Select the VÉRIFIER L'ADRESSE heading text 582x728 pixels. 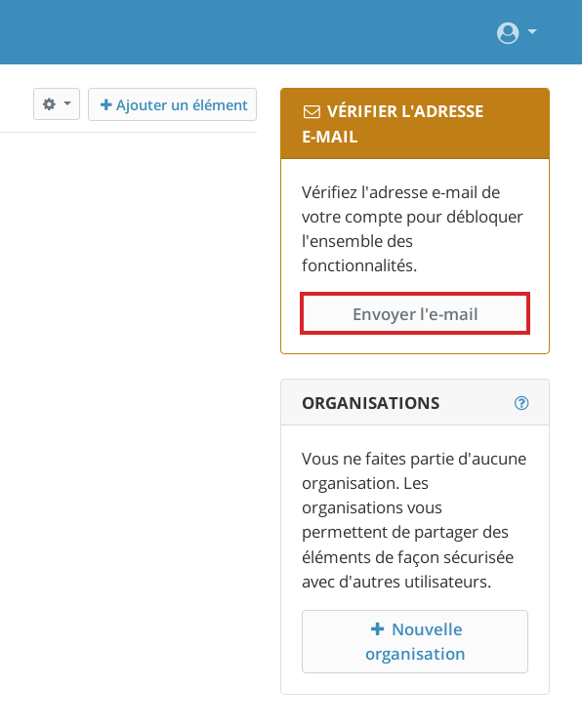click(x=405, y=111)
